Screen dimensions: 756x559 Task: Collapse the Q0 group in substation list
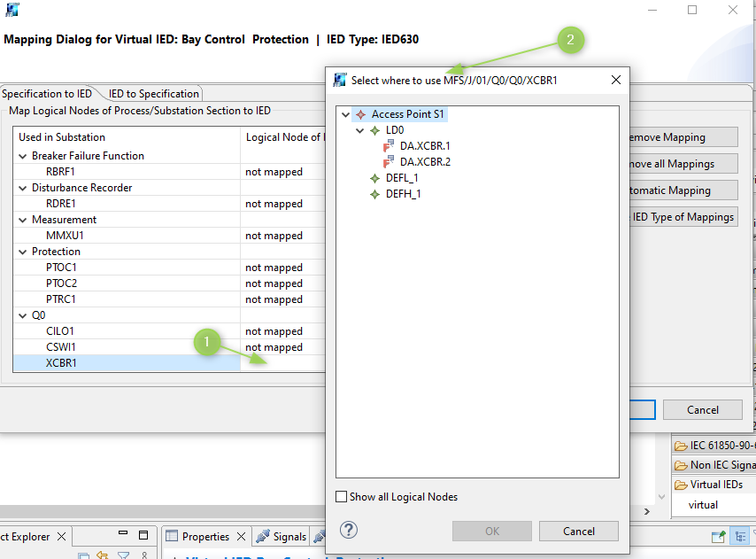(x=23, y=315)
